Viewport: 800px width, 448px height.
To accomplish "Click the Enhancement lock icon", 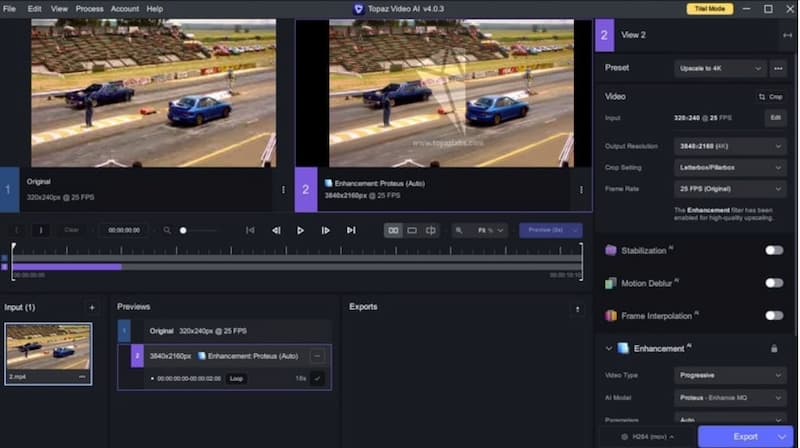I will pos(773,348).
